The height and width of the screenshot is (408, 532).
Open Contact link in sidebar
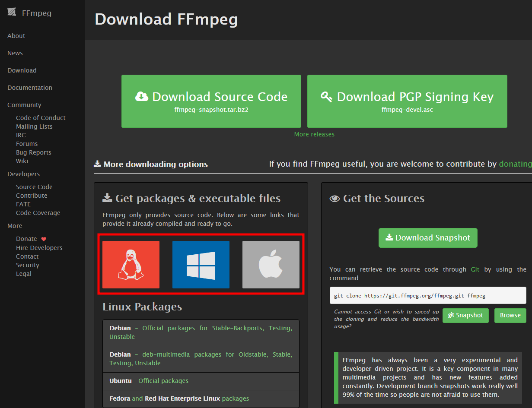click(x=27, y=256)
